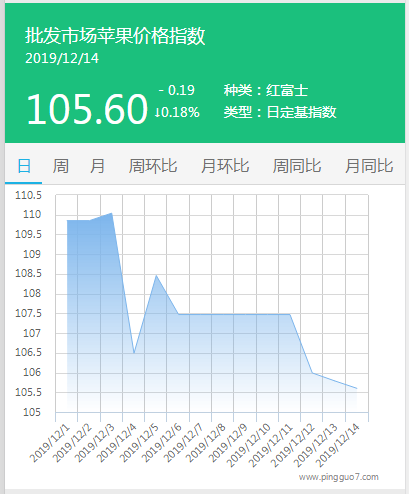Viewport: 409px width, 494px height.
Task: Click the y-axis label 105
Action: [x=32, y=412]
